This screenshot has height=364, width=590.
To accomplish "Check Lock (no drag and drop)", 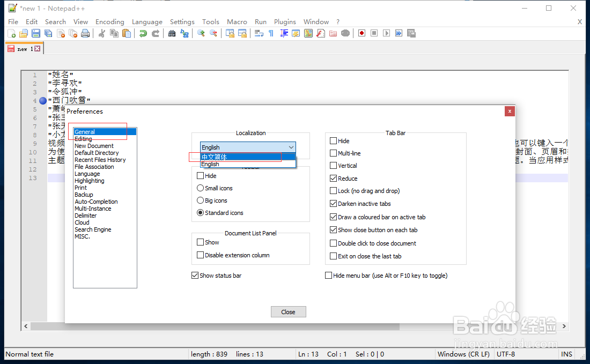I will [334, 191].
